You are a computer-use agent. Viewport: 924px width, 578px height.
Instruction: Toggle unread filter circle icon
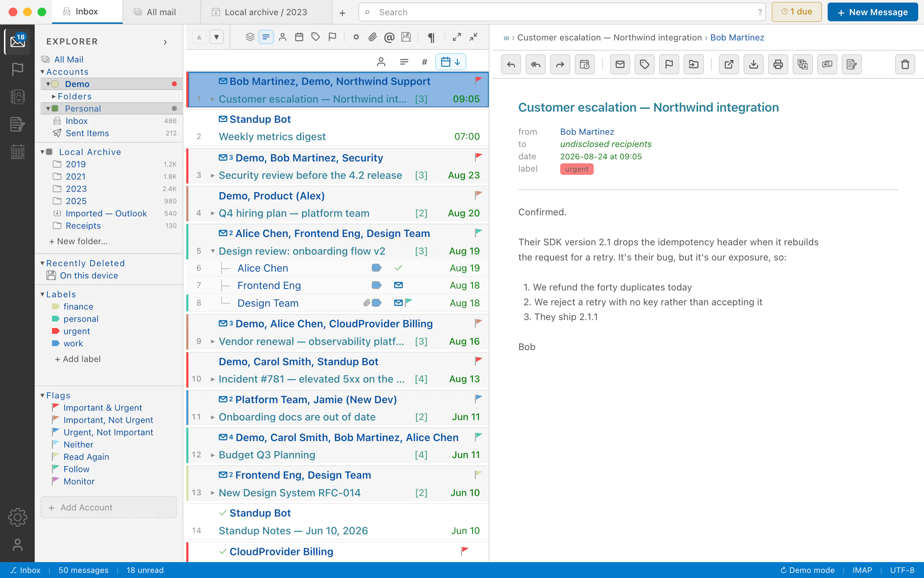pos(356,37)
